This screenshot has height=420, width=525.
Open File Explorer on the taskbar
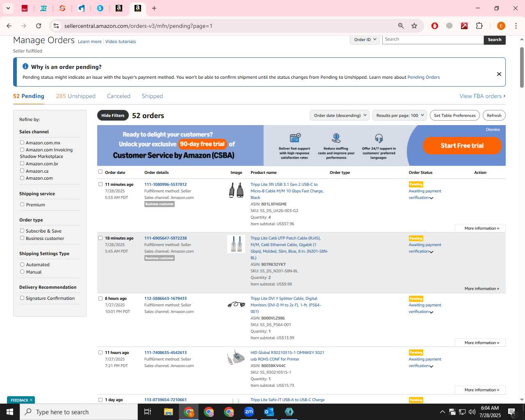point(168,412)
